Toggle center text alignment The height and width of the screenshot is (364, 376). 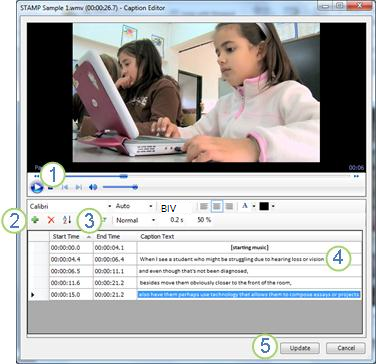pos(217,206)
